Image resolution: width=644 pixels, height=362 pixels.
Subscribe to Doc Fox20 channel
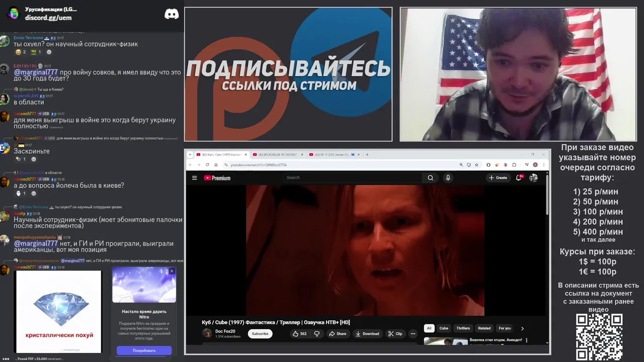260,333
